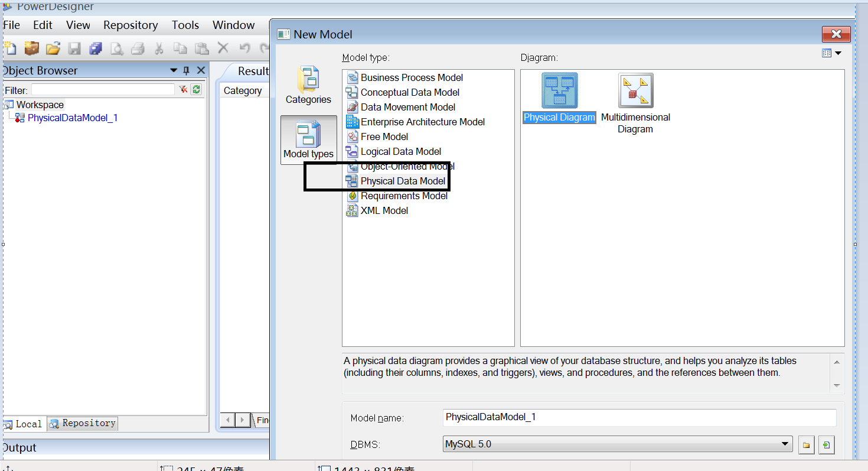Click the Open folder toolbar icon
The width and height of the screenshot is (868, 471).
53,48
